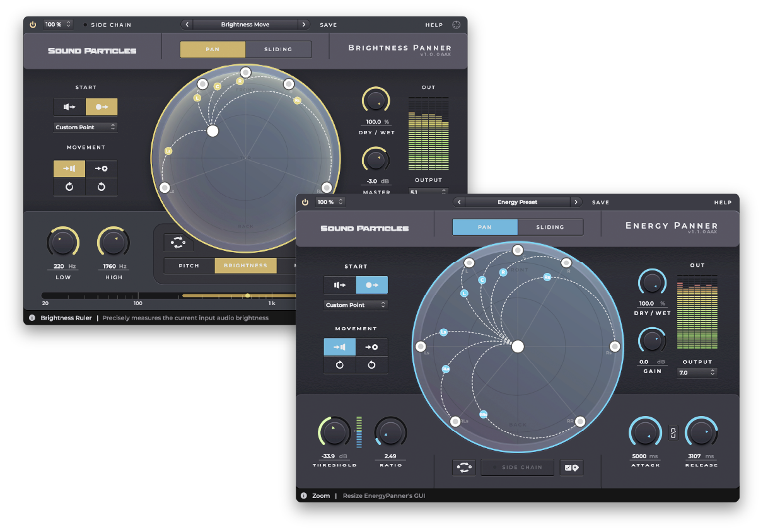Switch to the Sliding tab in Energy Panner
This screenshot has height=532, width=763.
click(550, 227)
